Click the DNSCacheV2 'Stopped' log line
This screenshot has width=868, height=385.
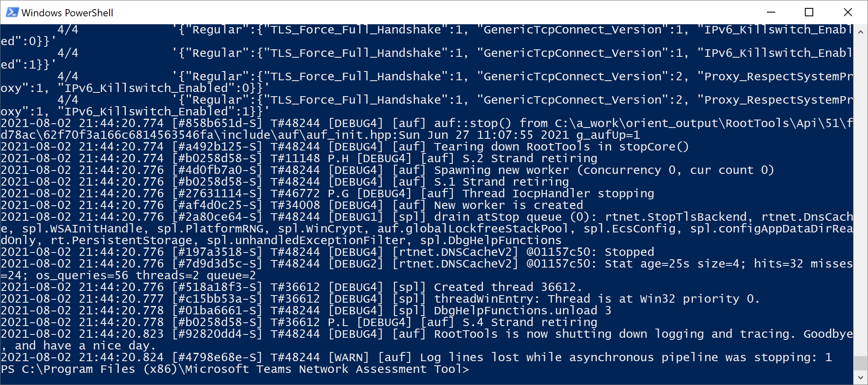[x=327, y=252]
